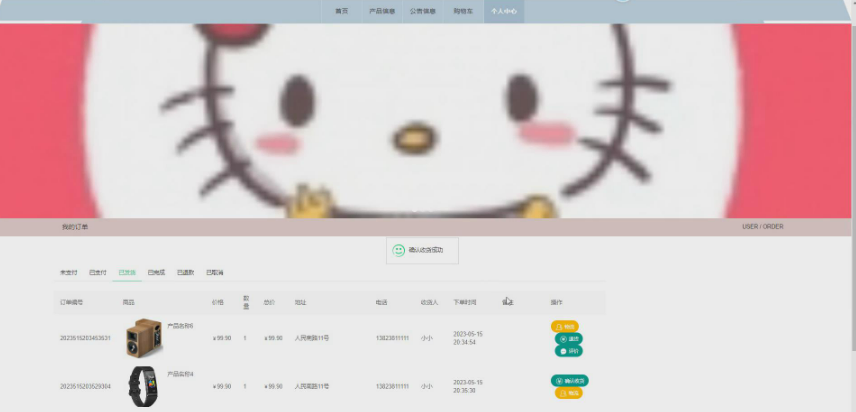Select the 已发货 orders tab
Viewport: 856px width, 412px height.
tap(127, 272)
